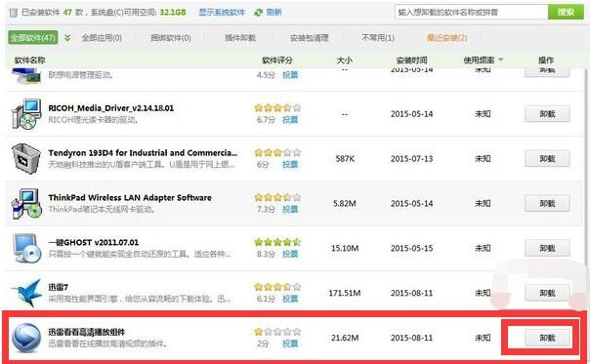
Task: Click 卸载 for 一键GHOST v2011.07.01
Action: [x=547, y=248]
